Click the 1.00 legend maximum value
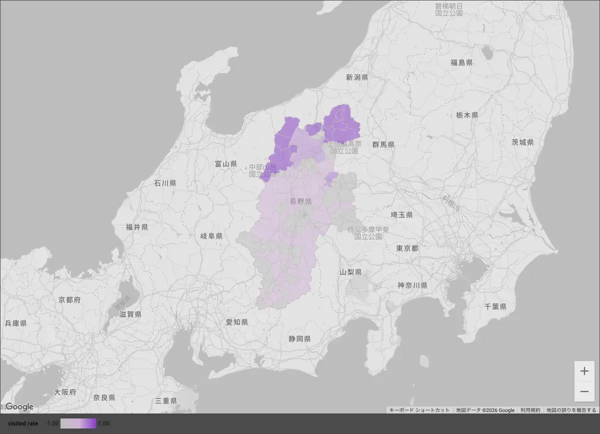Screen dimensions: 600x434 pos(104,423)
